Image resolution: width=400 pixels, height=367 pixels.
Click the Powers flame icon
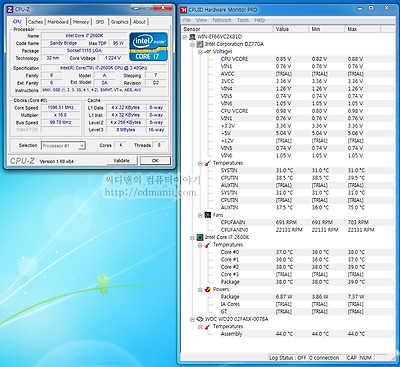208,289
